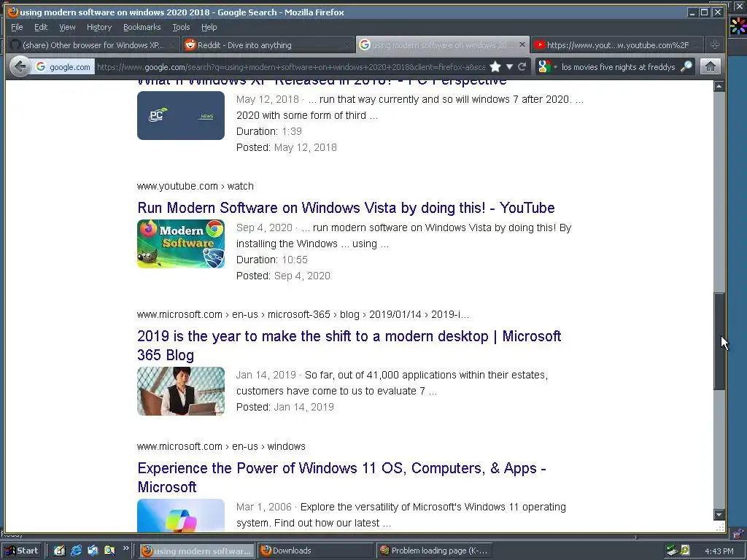Close the active Google Search tab
Image resolution: width=747 pixels, height=560 pixels.
pos(522,44)
